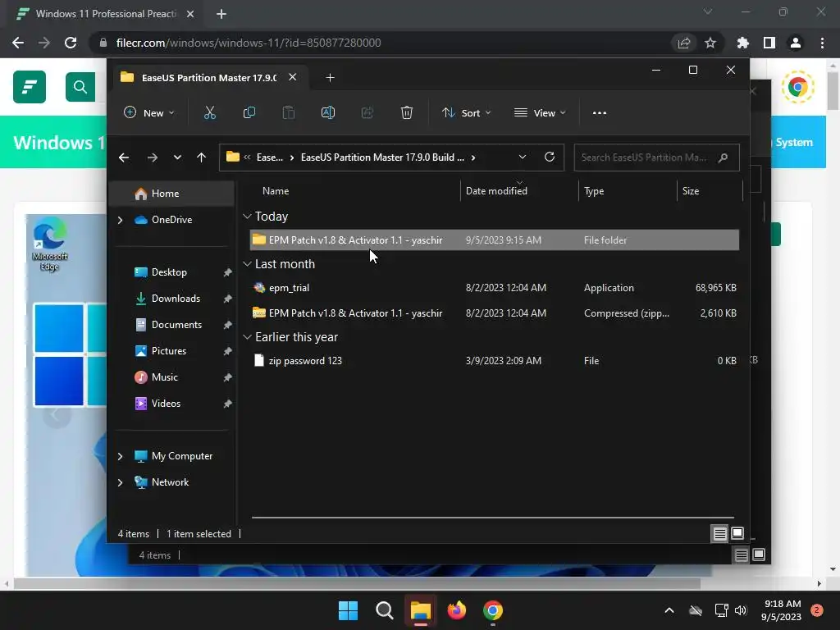Click the FileCR green logo icon
This screenshot has width=840, height=630.
coord(30,87)
